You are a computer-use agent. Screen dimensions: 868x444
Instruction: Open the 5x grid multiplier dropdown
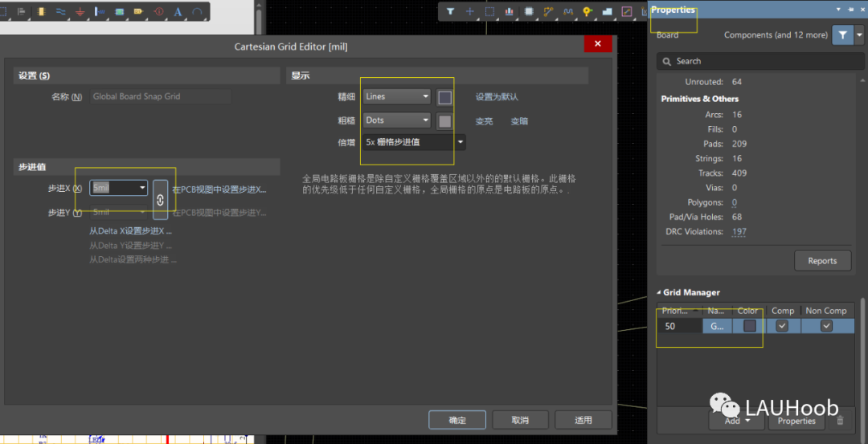click(x=415, y=143)
